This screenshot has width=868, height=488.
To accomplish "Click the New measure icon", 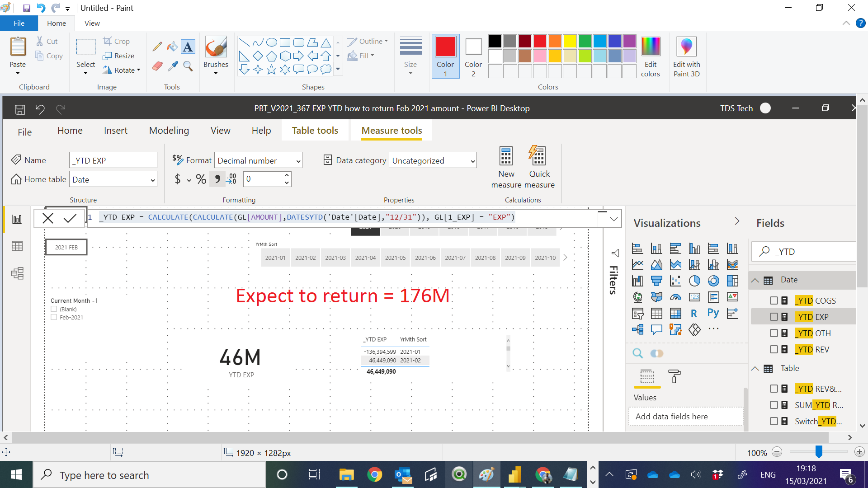I will tap(506, 156).
